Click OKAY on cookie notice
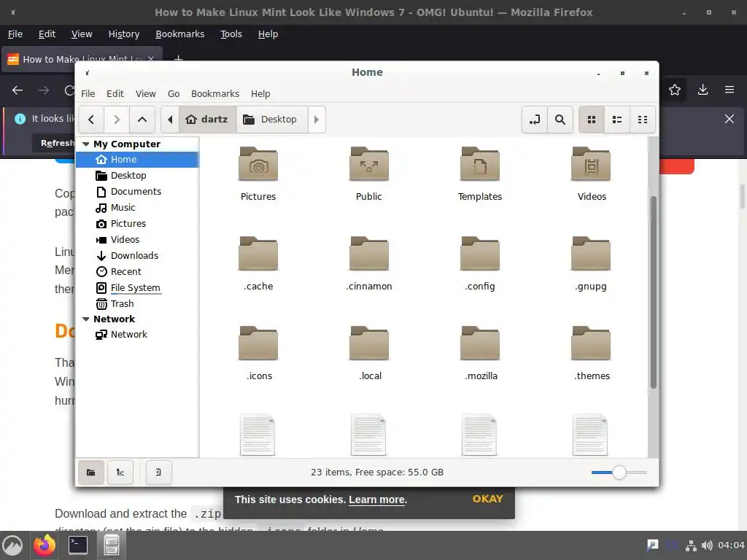The image size is (747, 560). pos(487,499)
